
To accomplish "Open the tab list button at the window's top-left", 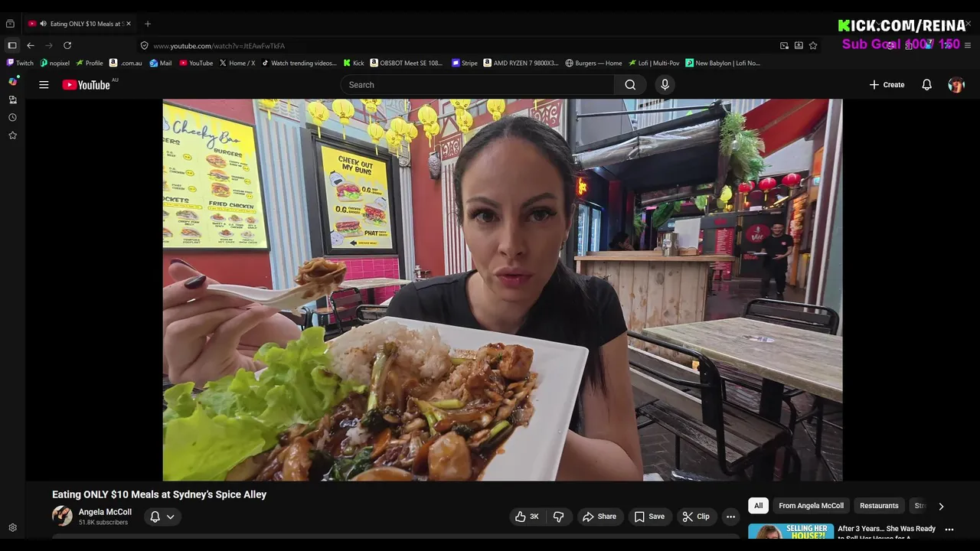I will 10,24.
